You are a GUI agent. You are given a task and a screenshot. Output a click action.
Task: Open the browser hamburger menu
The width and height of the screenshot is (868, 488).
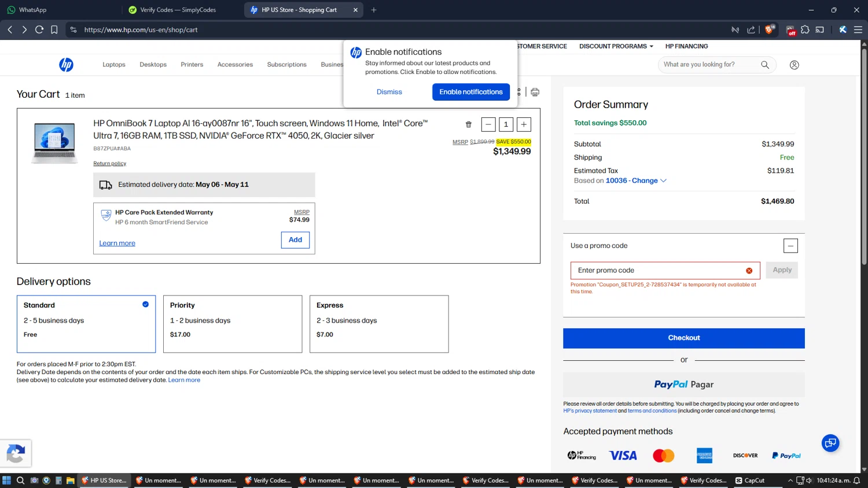point(858,29)
